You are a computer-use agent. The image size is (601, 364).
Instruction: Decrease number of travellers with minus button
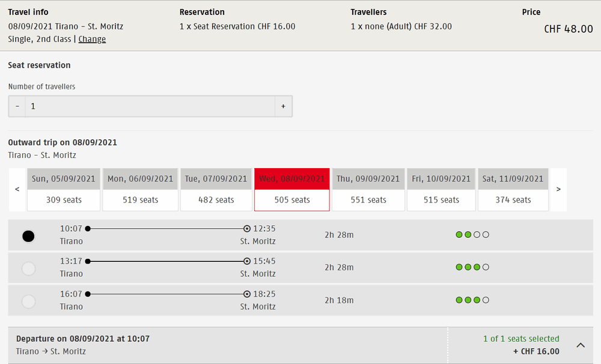pyautogui.click(x=17, y=106)
